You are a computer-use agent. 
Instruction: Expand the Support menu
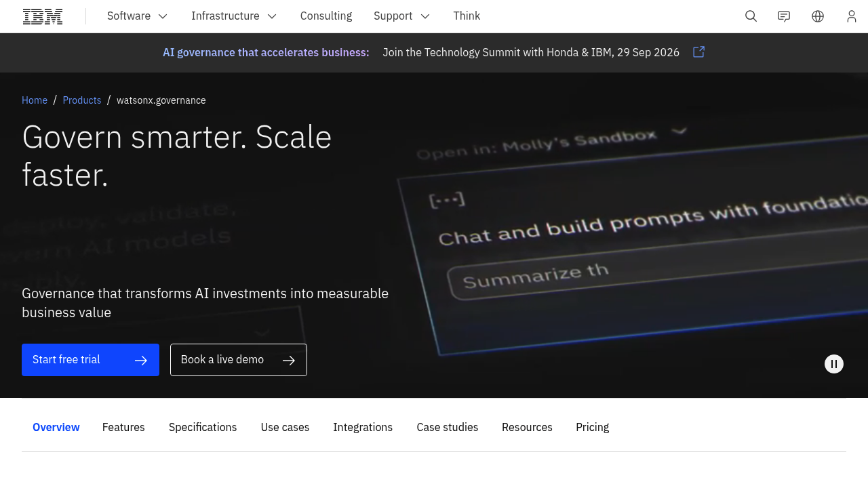point(402,16)
